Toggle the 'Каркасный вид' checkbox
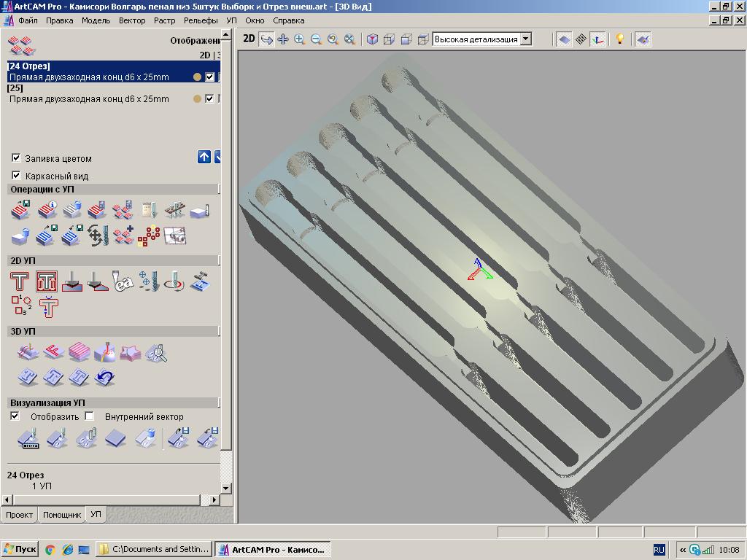The width and height of the screenshot is (747, 560). 16,176
